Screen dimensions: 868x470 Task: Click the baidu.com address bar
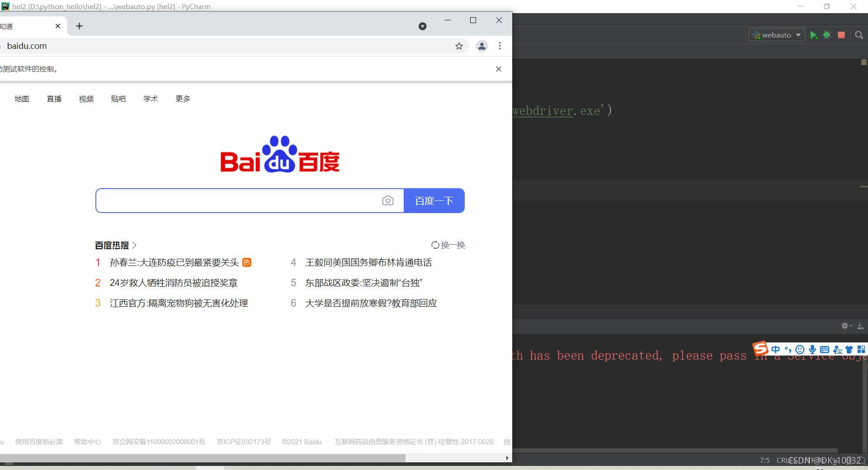226,46
